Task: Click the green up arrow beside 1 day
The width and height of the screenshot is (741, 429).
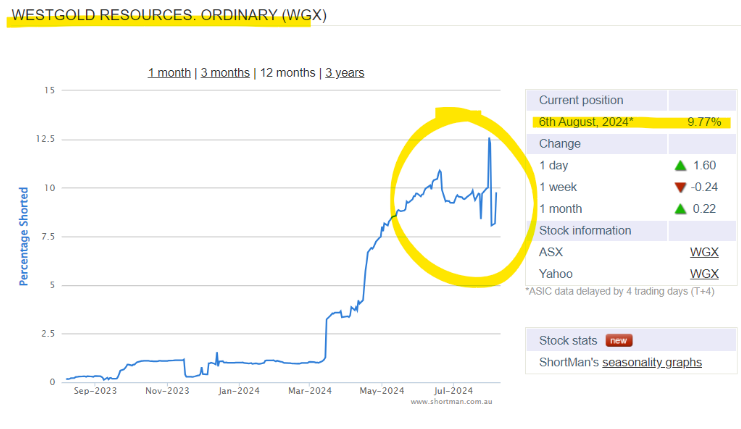Action: tap(680, 165)
